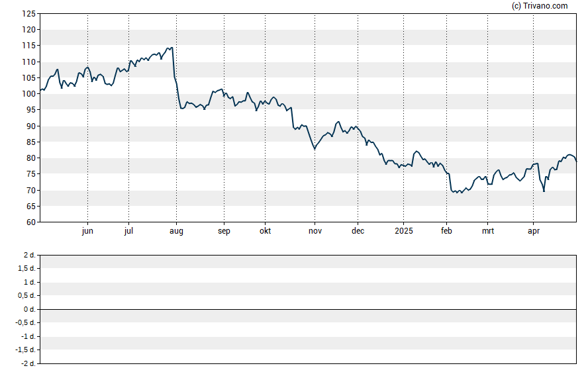Click the '80' price axis label

point(31,158)
